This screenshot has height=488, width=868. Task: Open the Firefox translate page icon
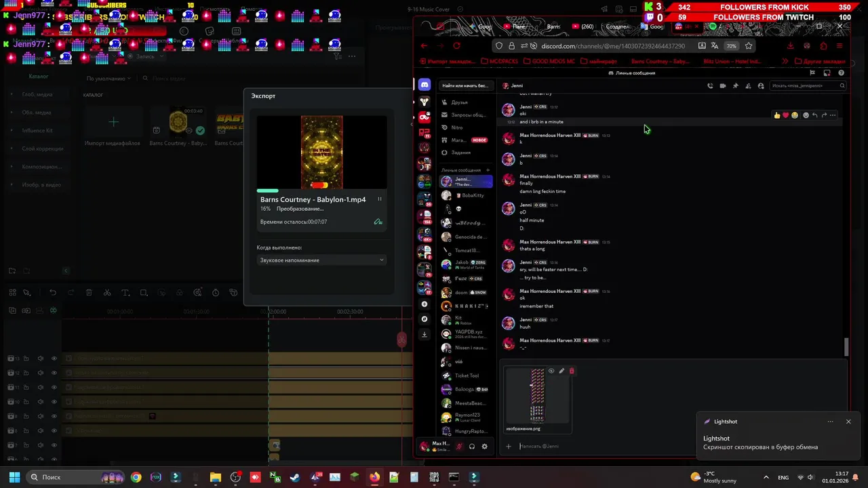click(715, 46)
